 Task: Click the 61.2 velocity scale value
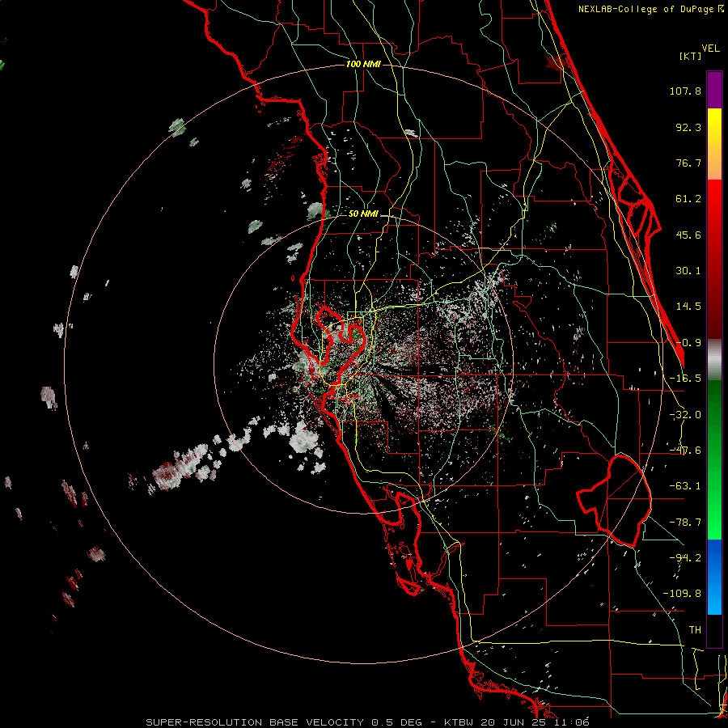[688, 199]
